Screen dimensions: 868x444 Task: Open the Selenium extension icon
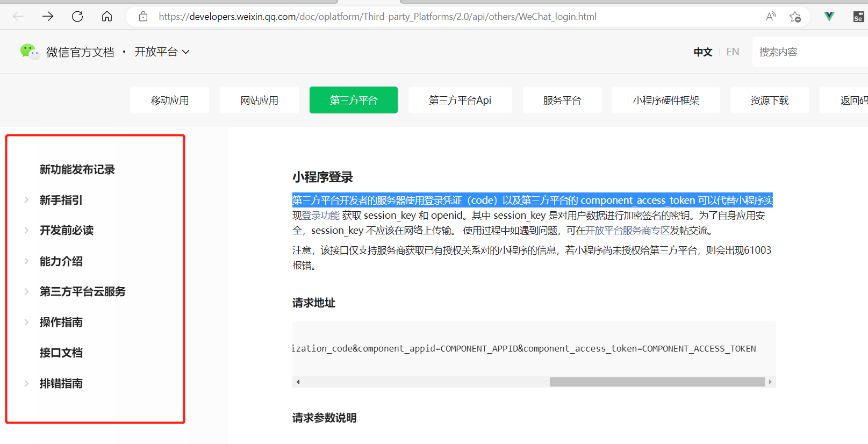[x=858, y=17]
